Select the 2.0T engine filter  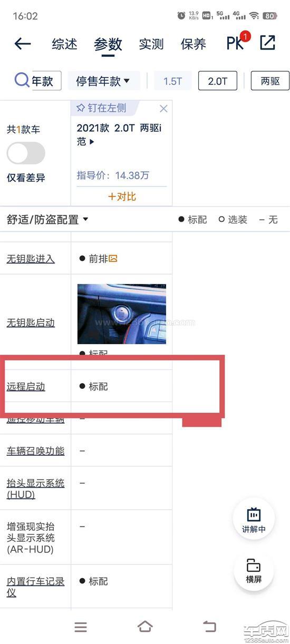coord(218,81)
